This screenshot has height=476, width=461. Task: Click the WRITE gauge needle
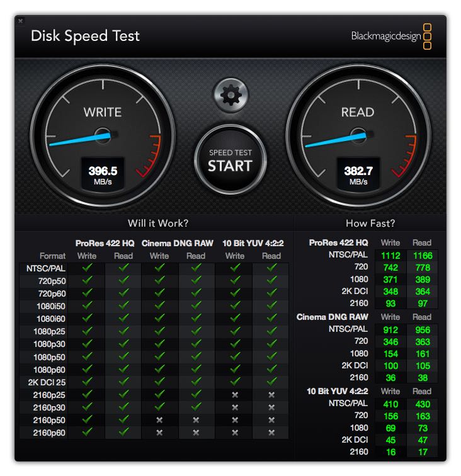[x=82, y=139]
